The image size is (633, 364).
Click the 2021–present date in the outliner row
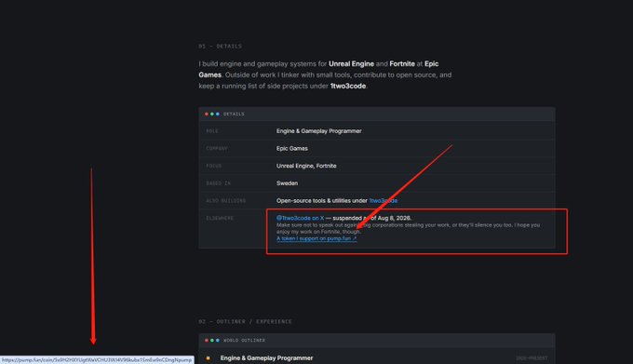pos(532,358)
